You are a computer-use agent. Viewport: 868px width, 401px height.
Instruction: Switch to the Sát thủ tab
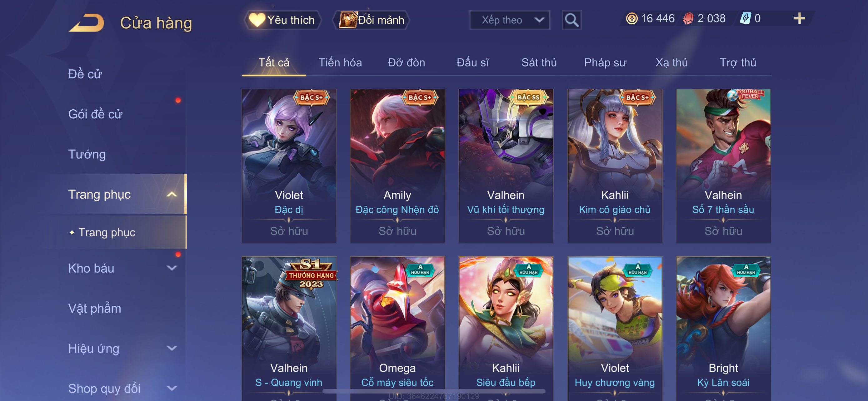point(539,63)
